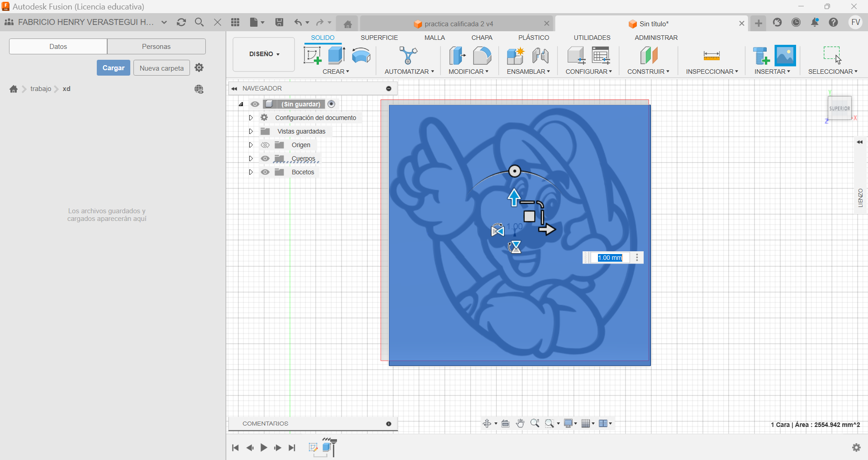Open the Change Parameters table icon
The width and height of the screenshot is (868, 460).
(x=601, y=56)
